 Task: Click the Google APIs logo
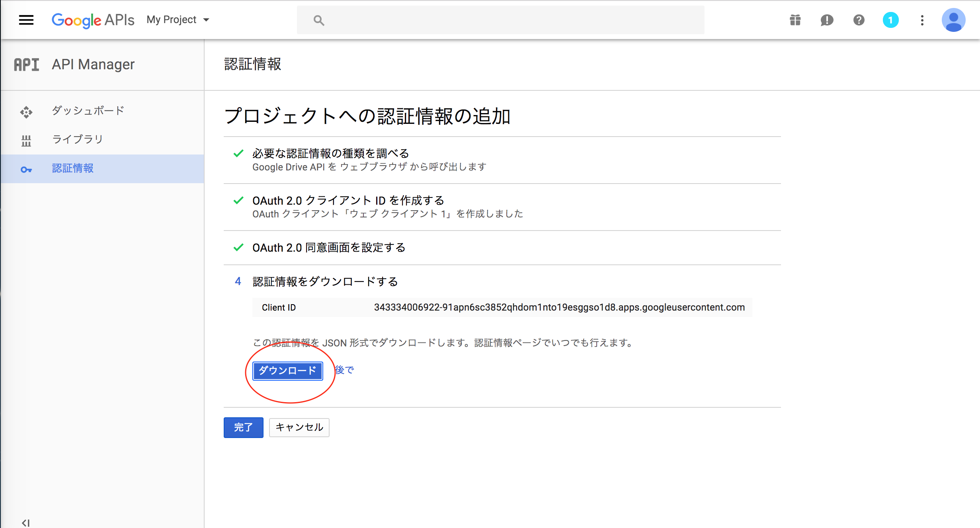coord(93,20)
